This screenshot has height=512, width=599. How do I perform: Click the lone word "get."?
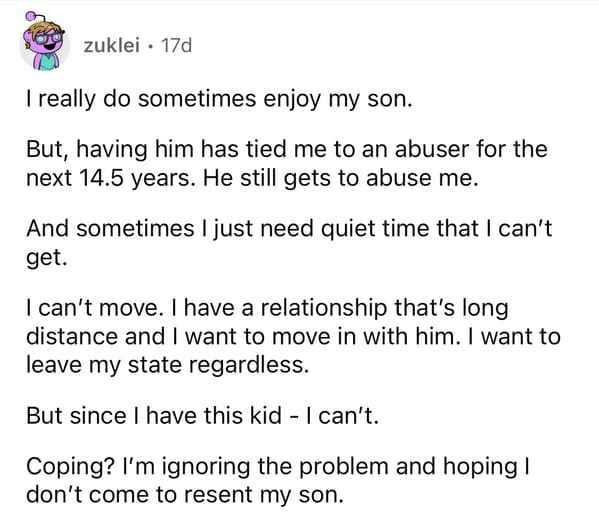click(47, 258)
